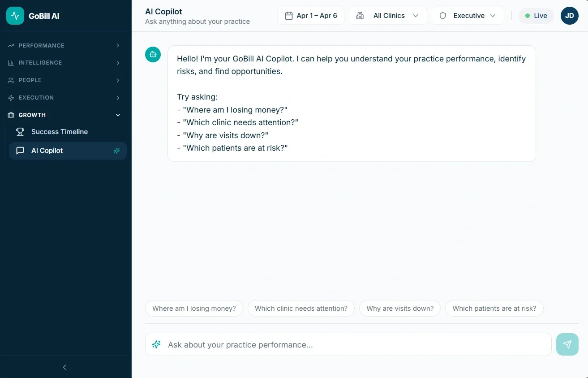588x378 pixels.
Task: Select the AI Copilot menu item
Action: tap(68, 151)
